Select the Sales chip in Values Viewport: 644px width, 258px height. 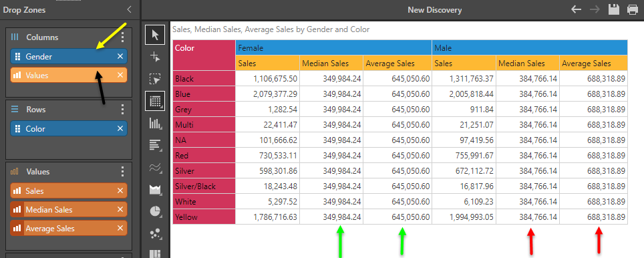coord(69,190)
